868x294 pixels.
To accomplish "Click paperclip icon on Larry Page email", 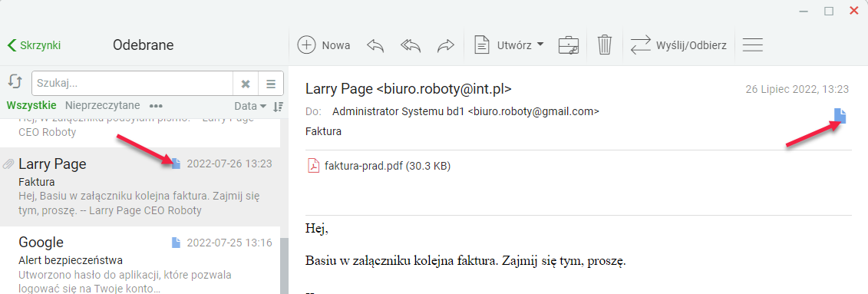I will (x=8, y=164).
